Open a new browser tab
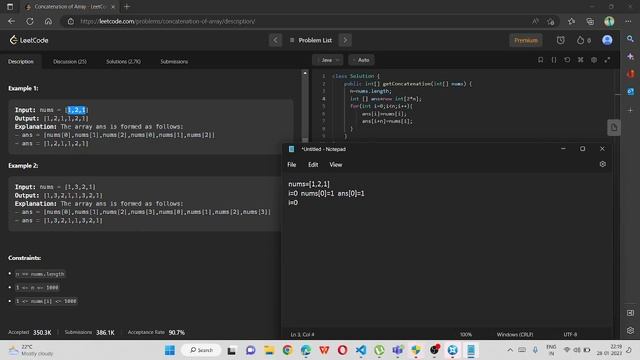640x360 pixels. 127,7
